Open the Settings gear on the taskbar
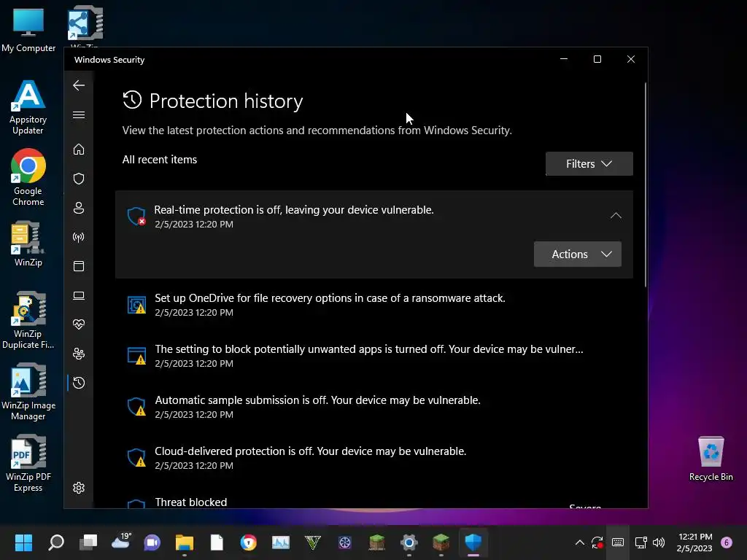The height and width of the screenshot is (560, 747). tap(409, 542)
